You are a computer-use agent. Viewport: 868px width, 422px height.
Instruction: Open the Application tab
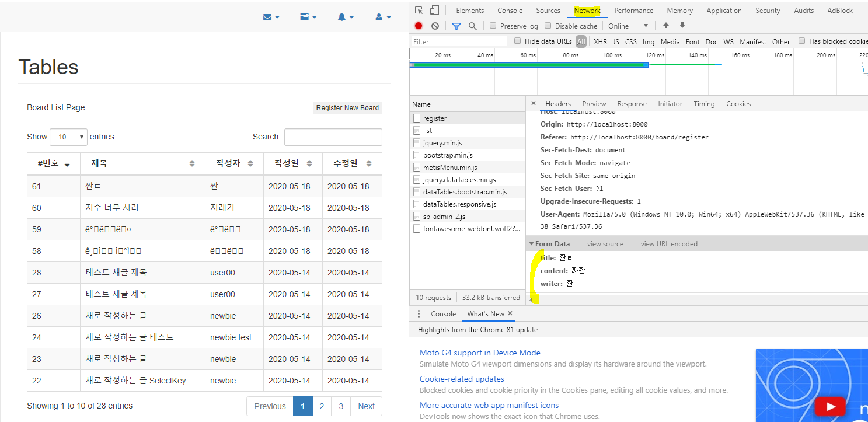[724, 11]
